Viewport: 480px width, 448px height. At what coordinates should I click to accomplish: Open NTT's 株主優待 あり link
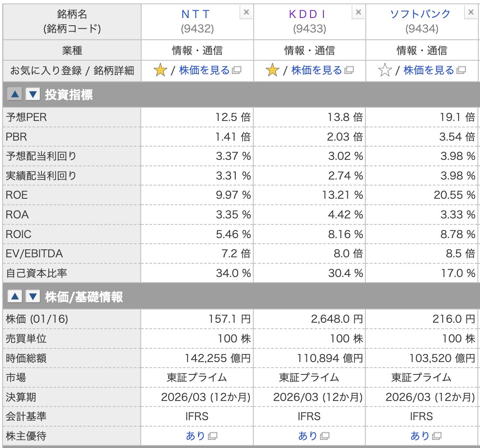194,436
